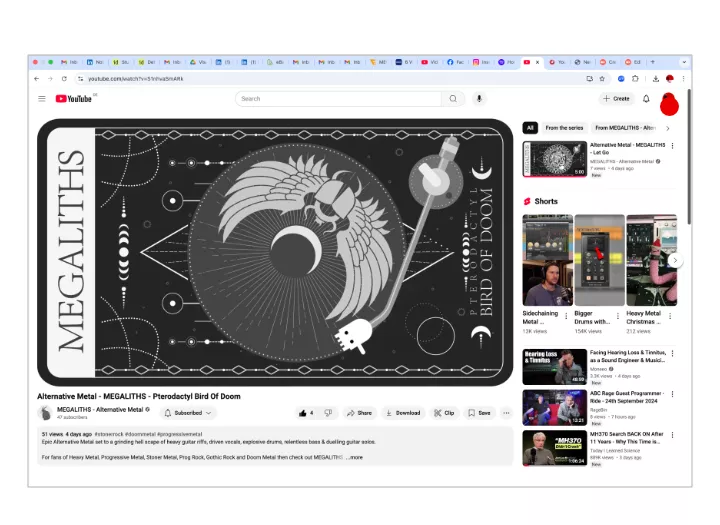Viewport: 720px width, 525px height.
Task: Open Heavy Metal Christmas short thumbnail
Action: (x=652, y=260)
